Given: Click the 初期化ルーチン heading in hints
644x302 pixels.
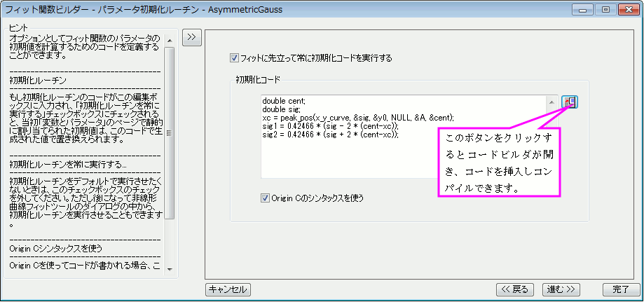Looking at the screenshot, I should [38, 79].
